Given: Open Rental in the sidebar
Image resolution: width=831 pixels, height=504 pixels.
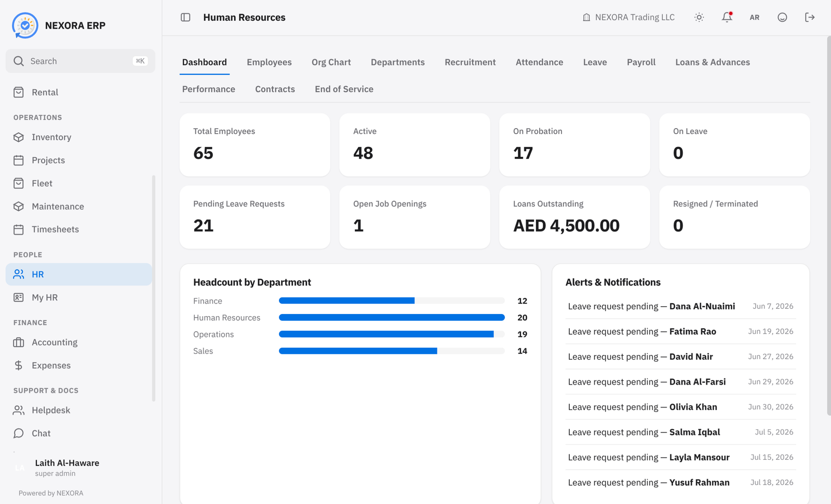Looking at the screenshot, I should coord(79,92).
